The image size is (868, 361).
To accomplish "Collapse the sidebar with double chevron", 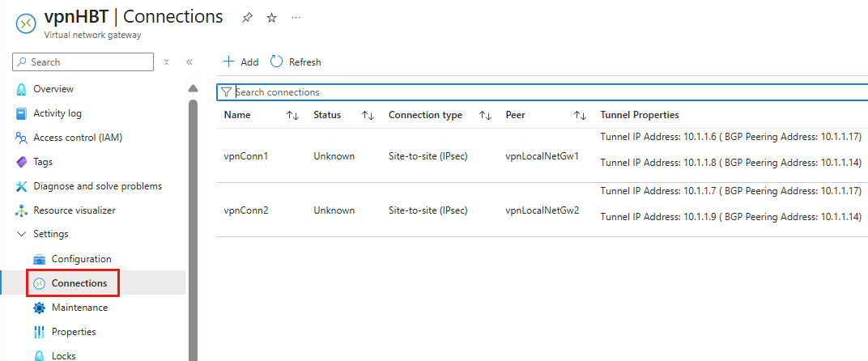I will click(x=189, y=62).
